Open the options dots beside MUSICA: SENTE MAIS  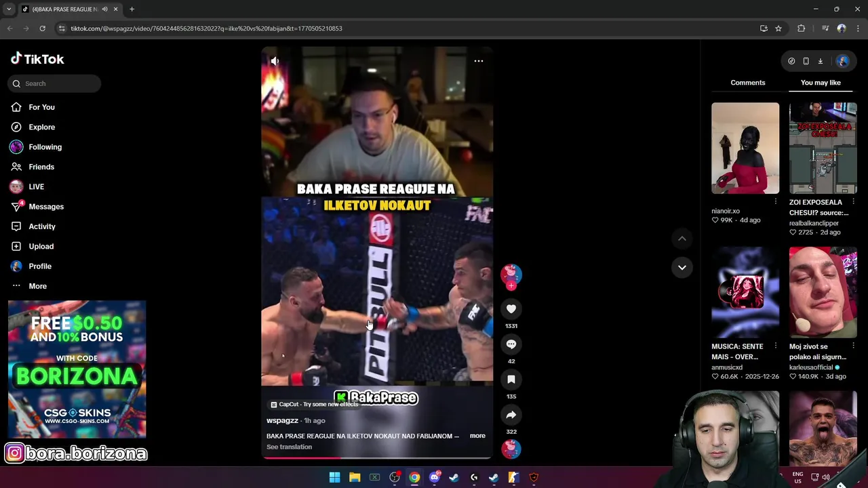(776, 346)
